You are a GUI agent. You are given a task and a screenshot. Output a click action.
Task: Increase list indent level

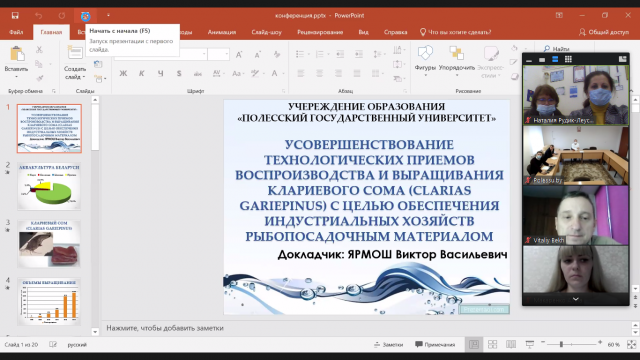358,54
